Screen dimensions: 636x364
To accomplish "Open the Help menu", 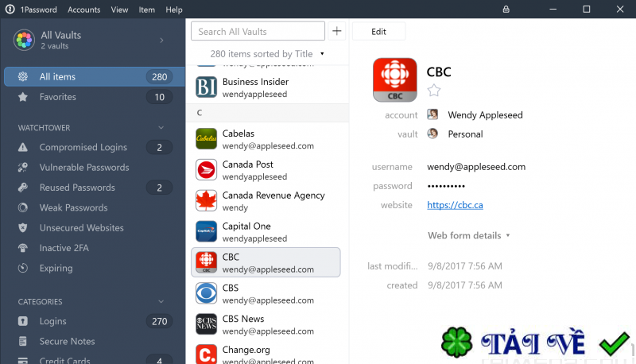I will pyautogui.click(x=174, y=10).
